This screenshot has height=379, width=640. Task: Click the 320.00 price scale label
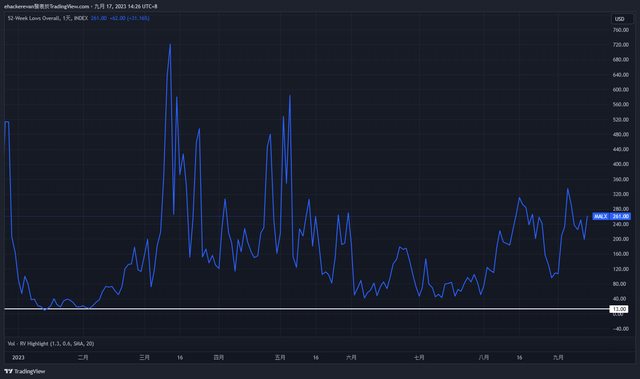tap(620, 194)
